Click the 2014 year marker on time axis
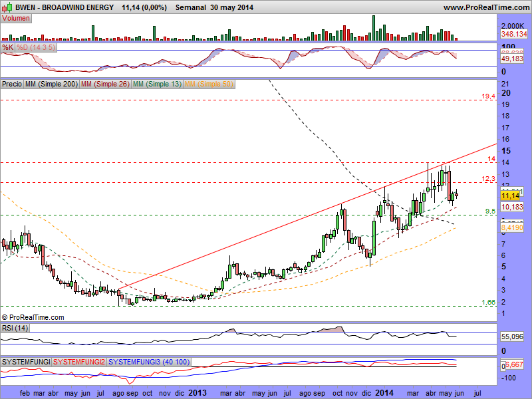Screen dimensions: 532x399 click(384, 392)
